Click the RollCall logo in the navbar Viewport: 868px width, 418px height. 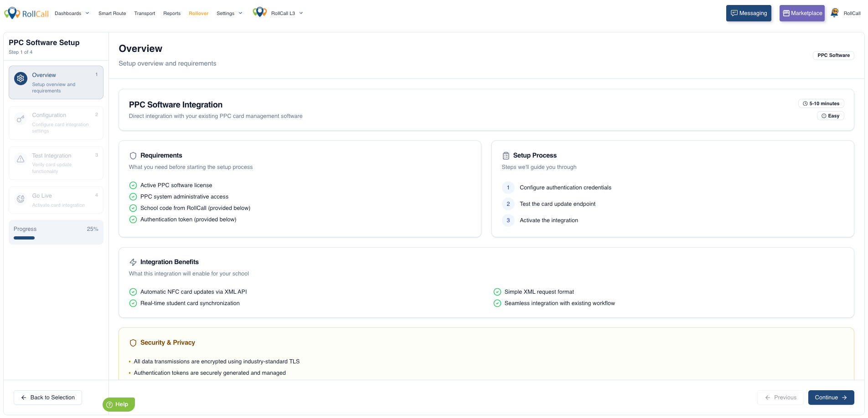click(26, 13)
